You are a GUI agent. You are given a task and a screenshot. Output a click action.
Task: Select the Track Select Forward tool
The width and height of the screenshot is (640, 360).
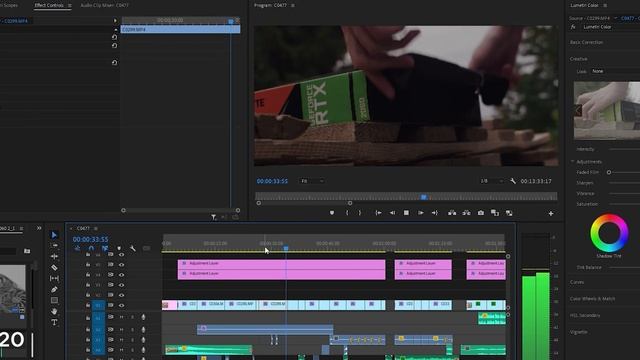[54, 245]
